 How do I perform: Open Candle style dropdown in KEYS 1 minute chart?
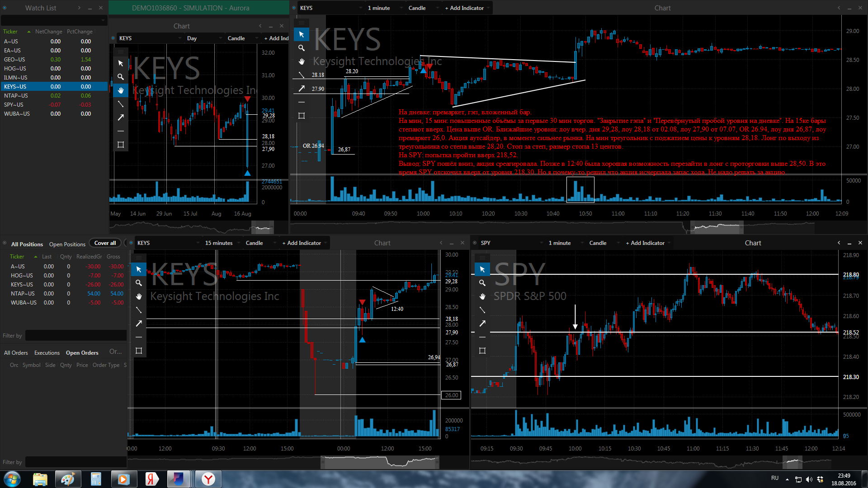[423, 8]
